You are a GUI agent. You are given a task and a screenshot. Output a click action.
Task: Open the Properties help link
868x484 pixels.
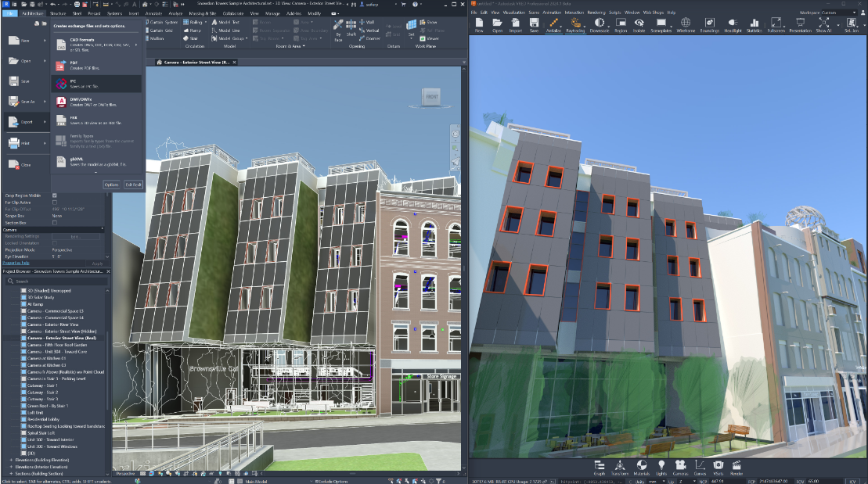[x=16, y=263]
